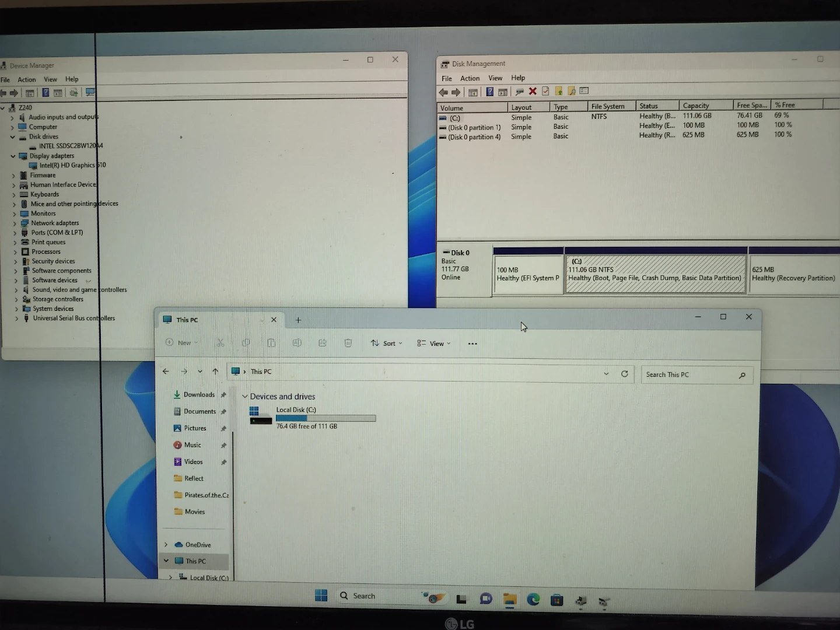Open New dropdown in File Explorer
The width and height of the screenshot is (840, 630).
point(182,343)
